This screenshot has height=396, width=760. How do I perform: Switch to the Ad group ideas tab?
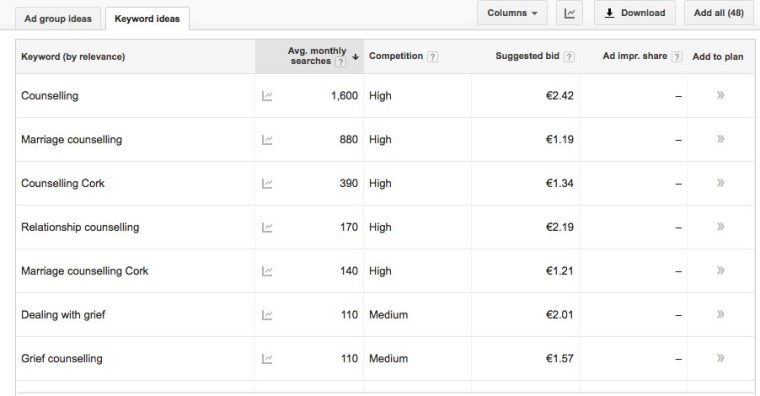tap(58, 19)
